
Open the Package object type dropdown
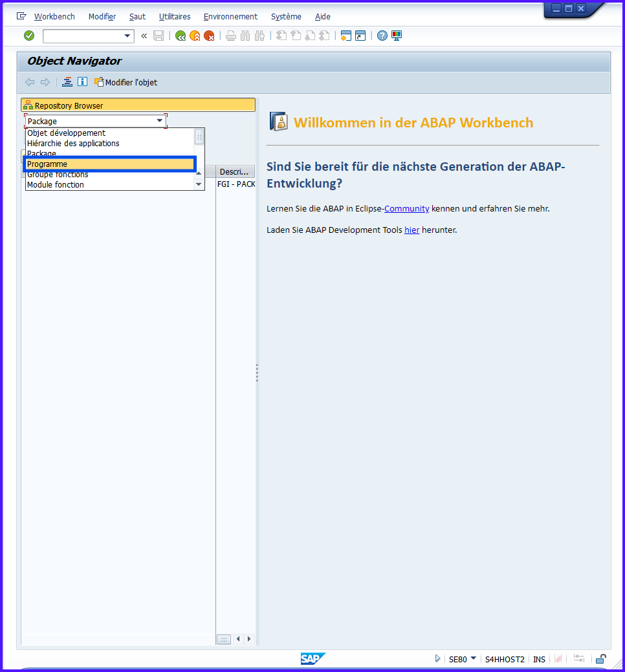point(159,121)
